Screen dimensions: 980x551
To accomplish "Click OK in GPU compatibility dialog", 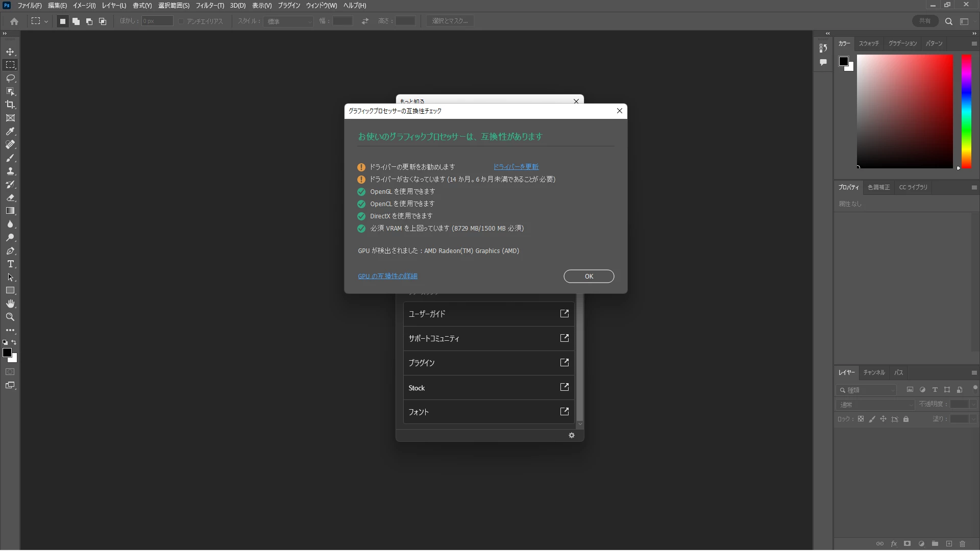I will tap(589, 276).
